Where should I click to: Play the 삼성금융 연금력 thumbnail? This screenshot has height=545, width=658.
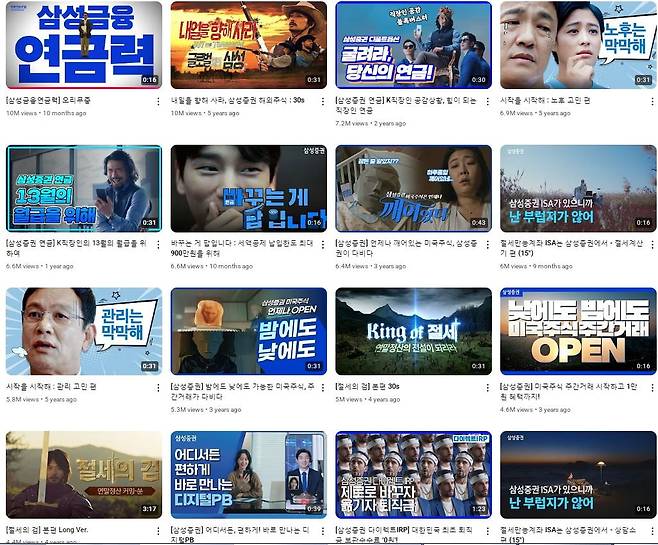tap(84, 45)
